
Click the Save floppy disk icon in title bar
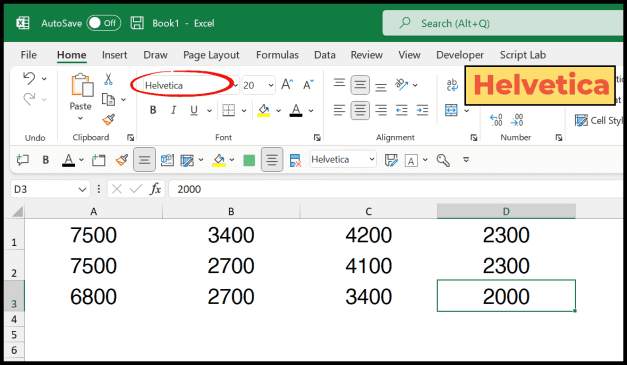point(137,23)
